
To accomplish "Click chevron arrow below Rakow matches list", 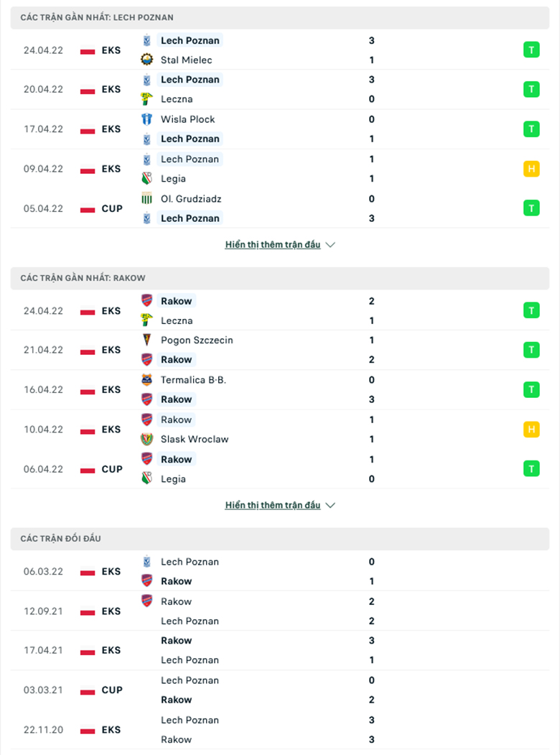I will [330, 505].
